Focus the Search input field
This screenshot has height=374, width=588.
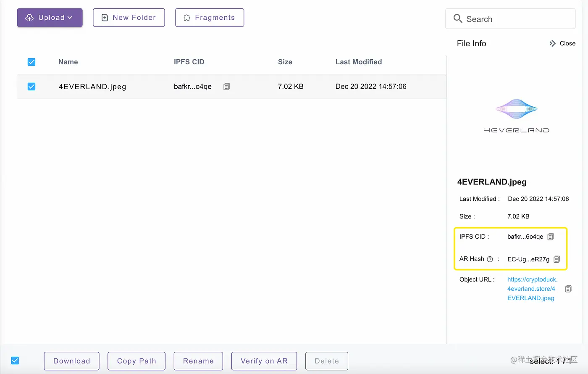[510, 19]
